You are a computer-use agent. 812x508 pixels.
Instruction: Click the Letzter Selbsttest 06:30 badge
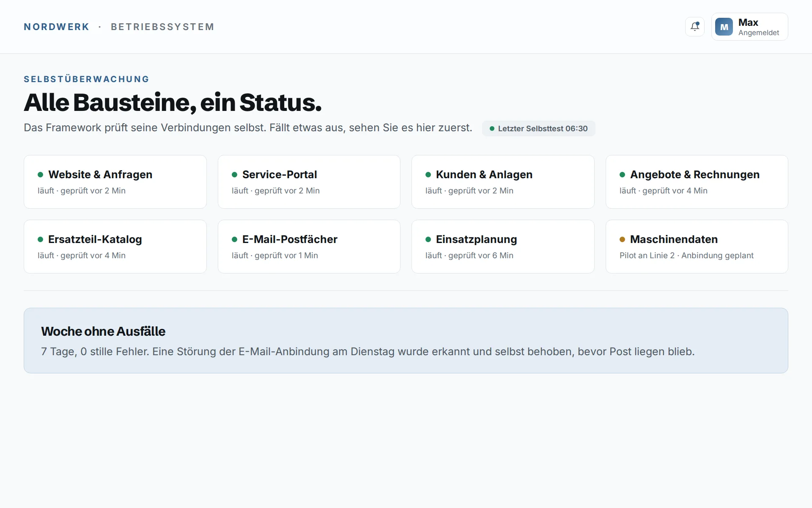click(x=538, y=128)
